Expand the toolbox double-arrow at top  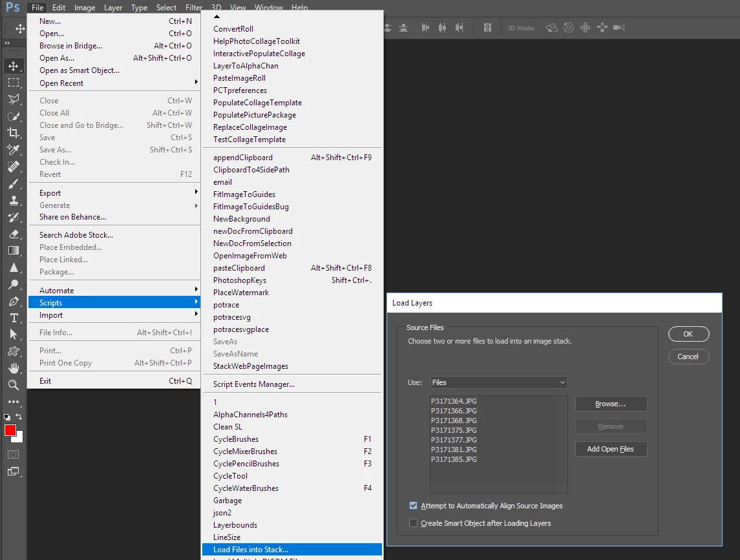(7, 43)
